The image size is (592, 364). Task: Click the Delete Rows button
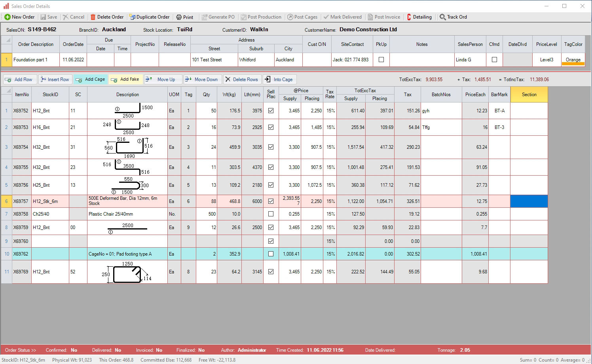click(x=241, y=80)
